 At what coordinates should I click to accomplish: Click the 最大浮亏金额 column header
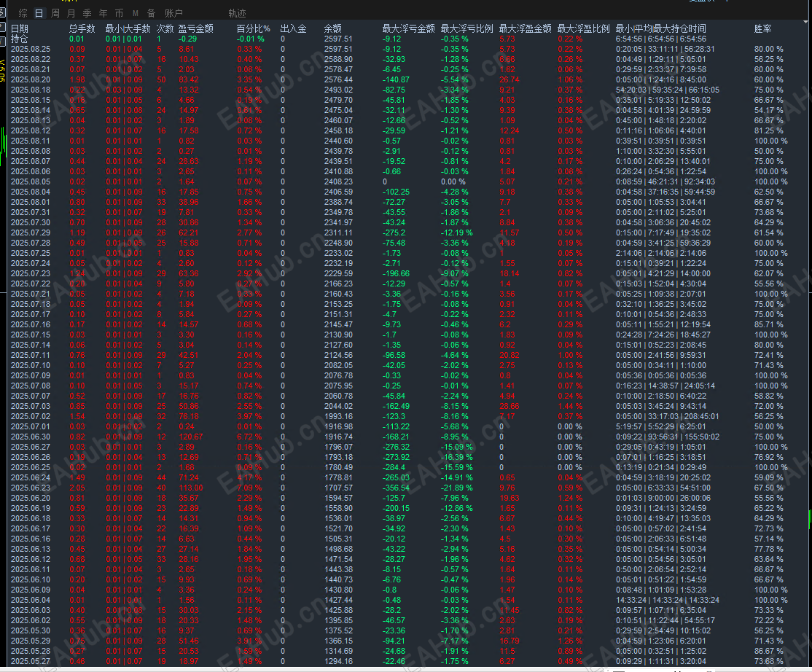(x=409, y=28)
